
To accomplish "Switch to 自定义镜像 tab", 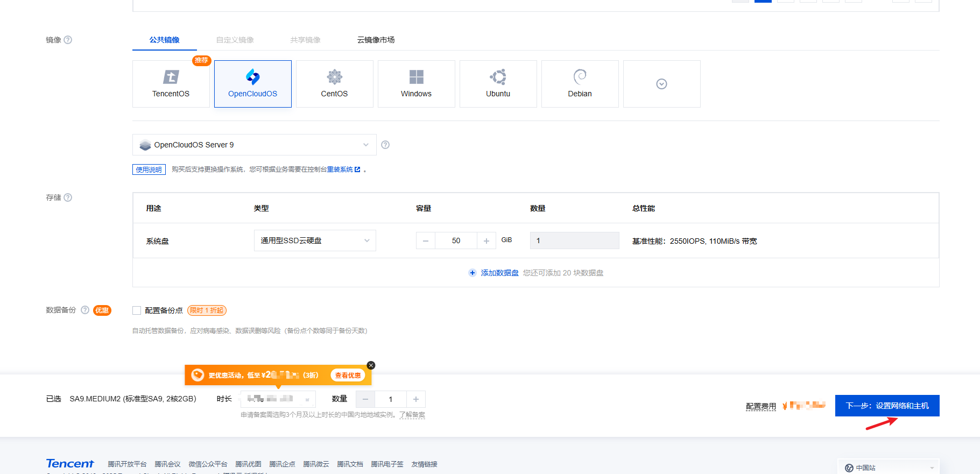I will 235,40.
